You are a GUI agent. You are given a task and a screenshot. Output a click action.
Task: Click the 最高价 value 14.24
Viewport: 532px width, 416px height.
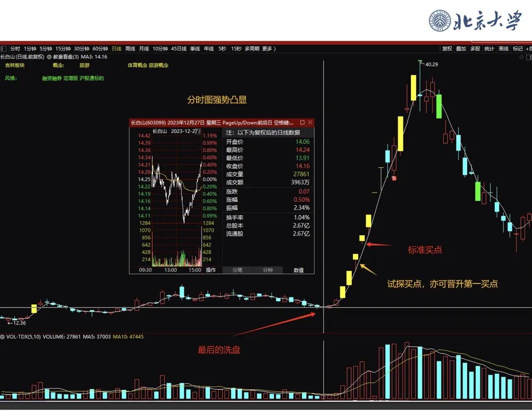pos(302,150)
